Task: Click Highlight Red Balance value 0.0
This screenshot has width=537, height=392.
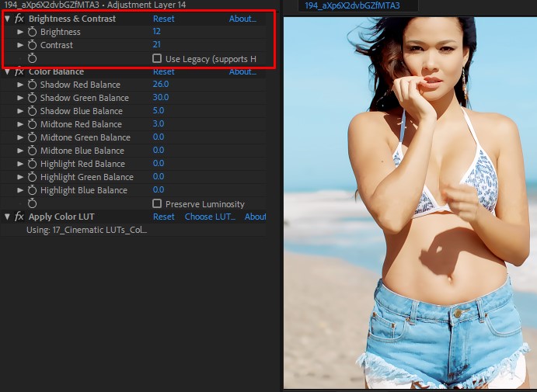Action: [x=159, y=164]
